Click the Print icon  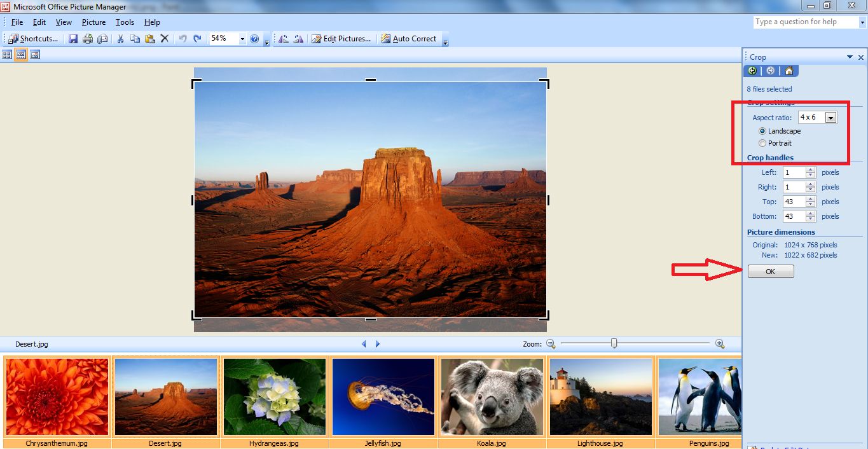click(88, 39)
